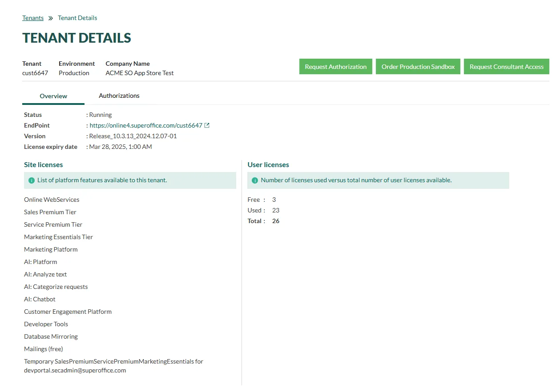Screen dimensions: 556x392
Task: Switch to the Authorizations tab
Action: click(119, 96)
